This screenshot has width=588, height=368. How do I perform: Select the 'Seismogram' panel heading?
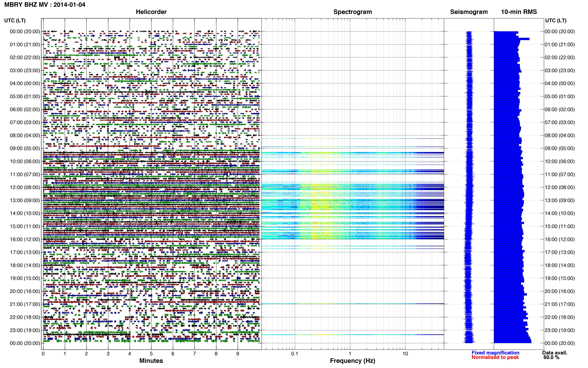coord(469,12)
